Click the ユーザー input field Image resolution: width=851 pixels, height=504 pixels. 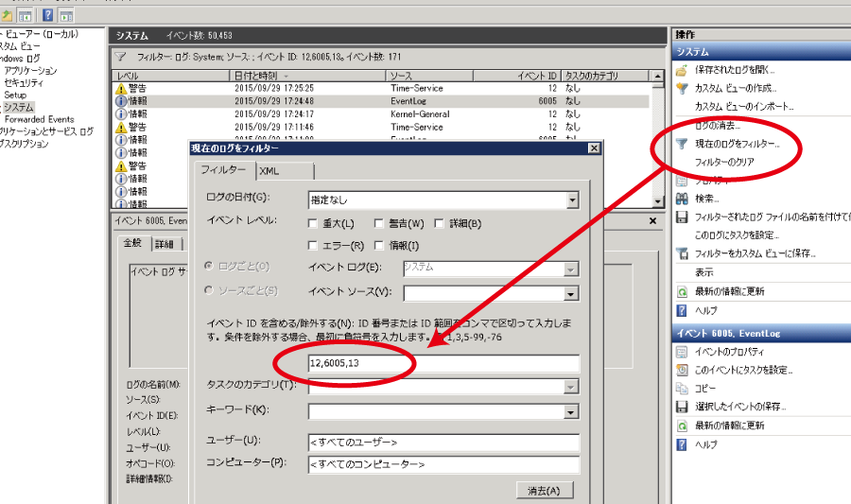tap(443, 443)
